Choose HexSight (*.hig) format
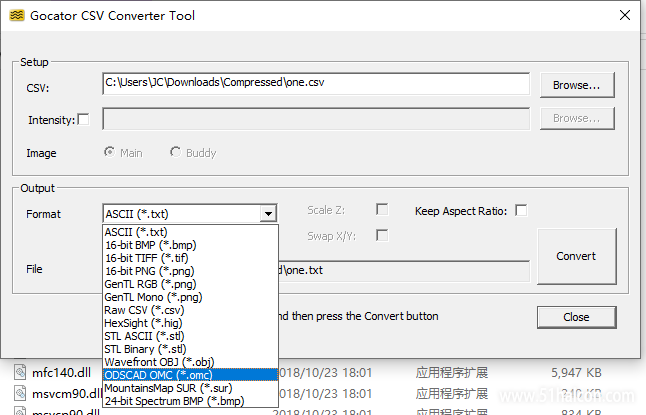 click(190, 323)
